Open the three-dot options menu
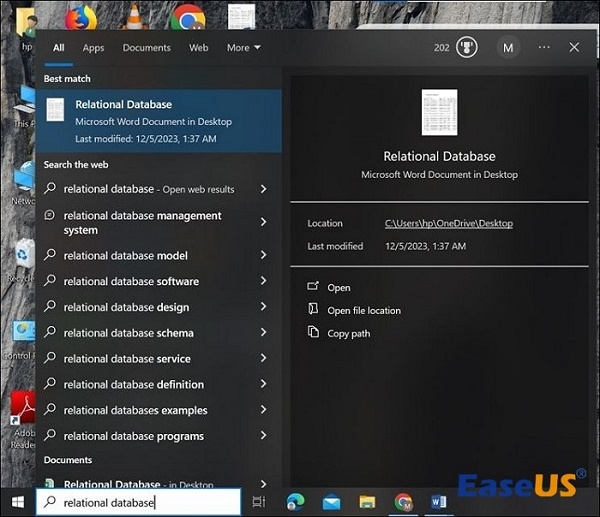 pyautogui.click(x=544, y=47)
